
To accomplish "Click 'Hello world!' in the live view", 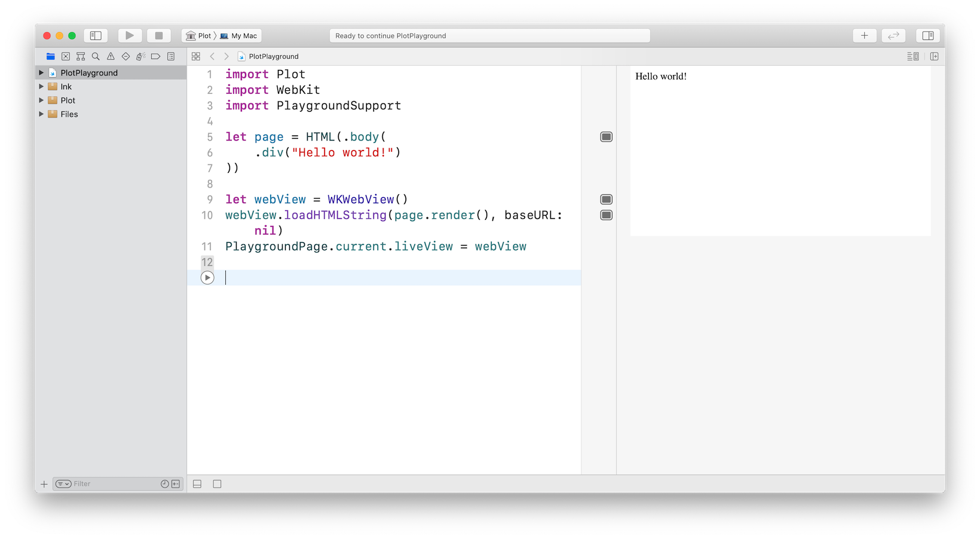I will (661, 76).
